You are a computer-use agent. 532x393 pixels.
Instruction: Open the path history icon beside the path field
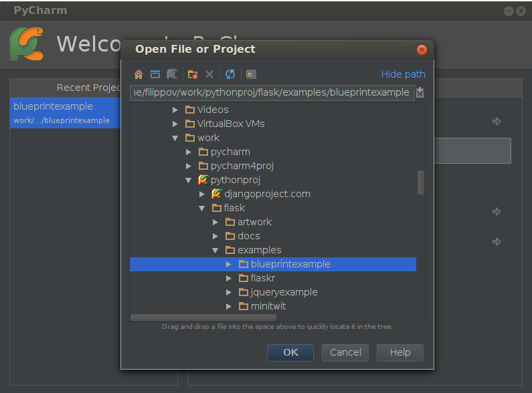click(x=420, y=92)
